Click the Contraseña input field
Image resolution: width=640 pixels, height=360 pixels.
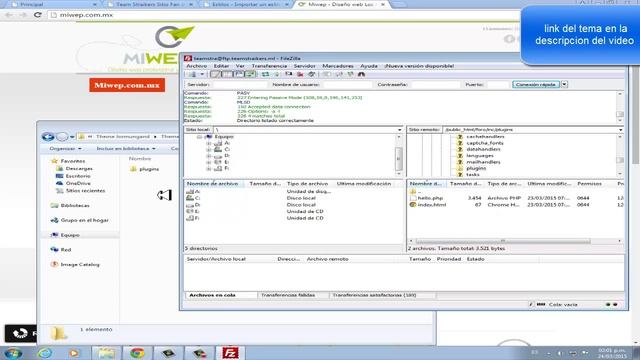pyautogui.click(x=436, y=84)
